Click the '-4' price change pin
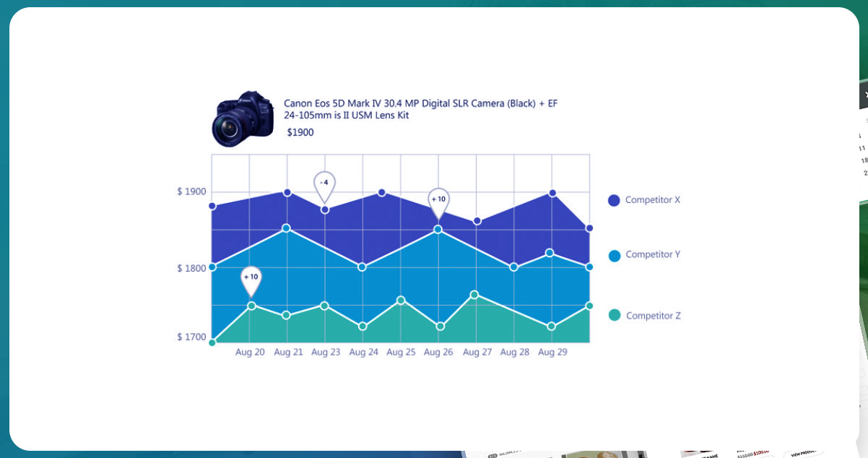The width and height of the screenshot is (868, 458). click(325, 186)
